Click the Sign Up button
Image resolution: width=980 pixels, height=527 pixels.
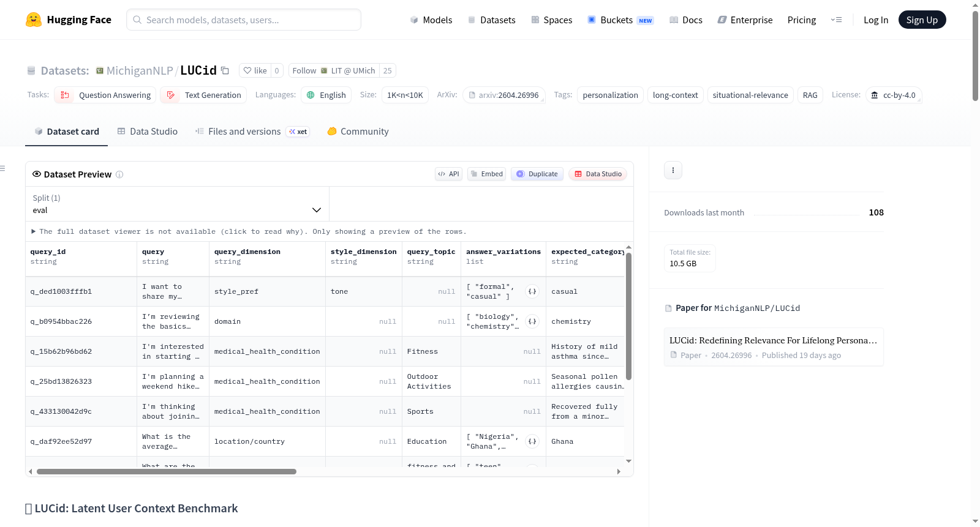922,20
